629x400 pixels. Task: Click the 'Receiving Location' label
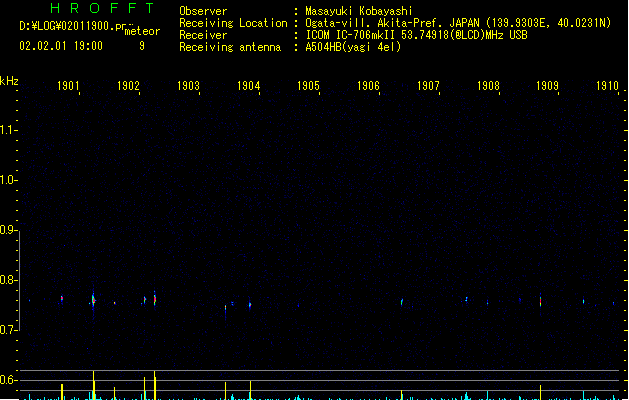point(233,23)
